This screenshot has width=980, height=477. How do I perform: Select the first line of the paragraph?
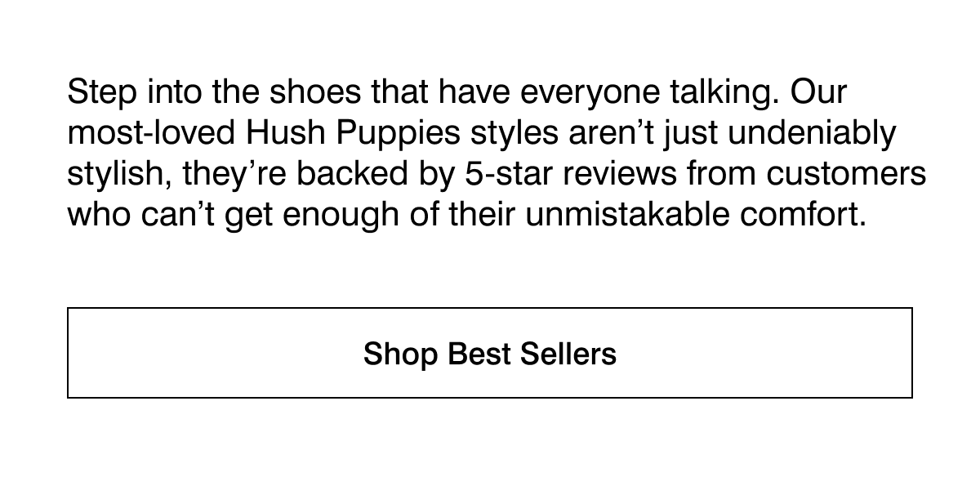(457, 91)
